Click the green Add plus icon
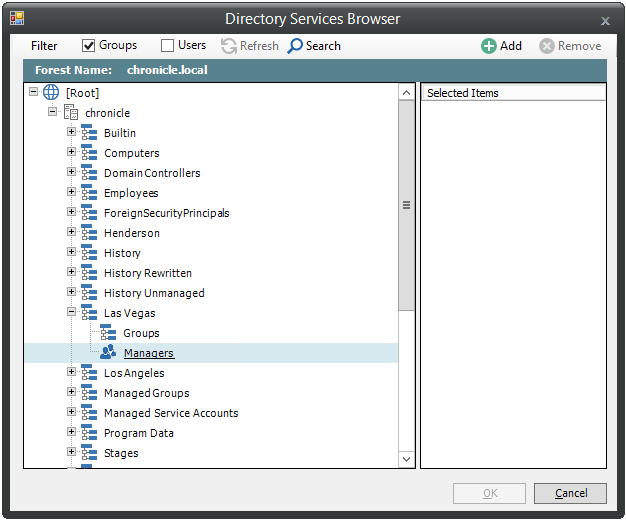The height and width of the screenshot is (520, 626). (489, 46)
